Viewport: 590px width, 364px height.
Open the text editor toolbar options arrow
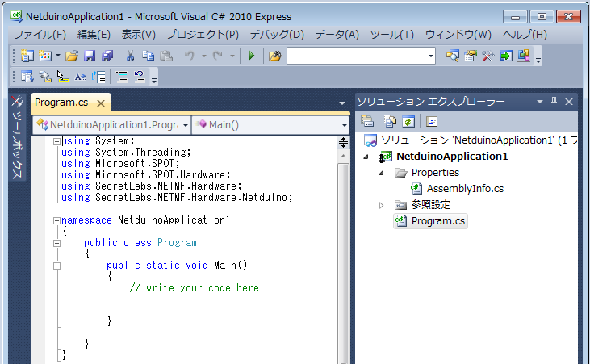[154, 80]
